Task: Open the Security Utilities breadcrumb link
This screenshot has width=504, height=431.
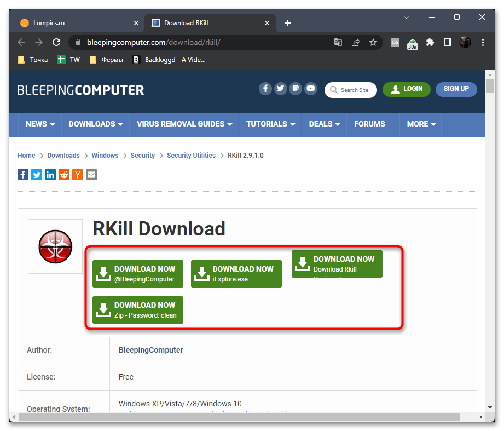Action: [191, 156]
